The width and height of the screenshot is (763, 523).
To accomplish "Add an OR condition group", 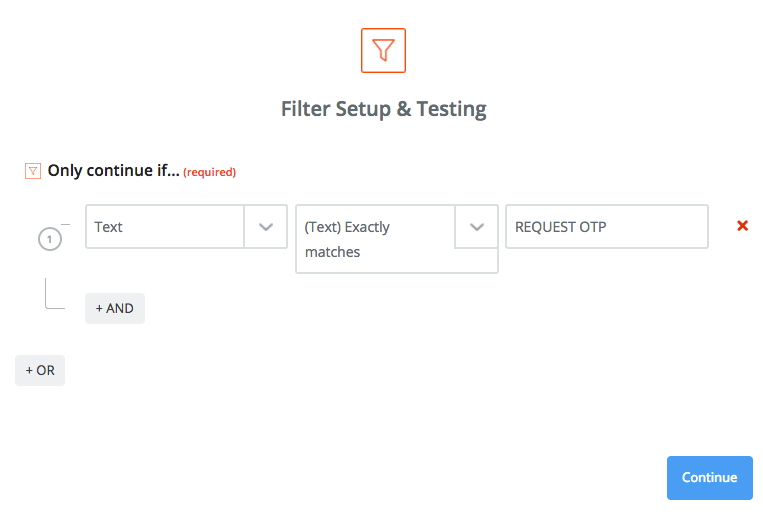I will [40, 370].
